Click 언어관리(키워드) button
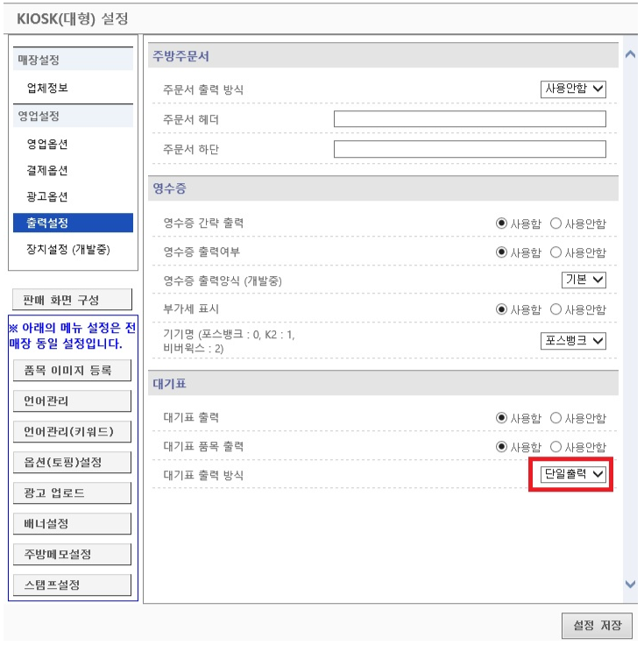Image resolution: width=644 pixels, height=645 pixels. [73, 431]
